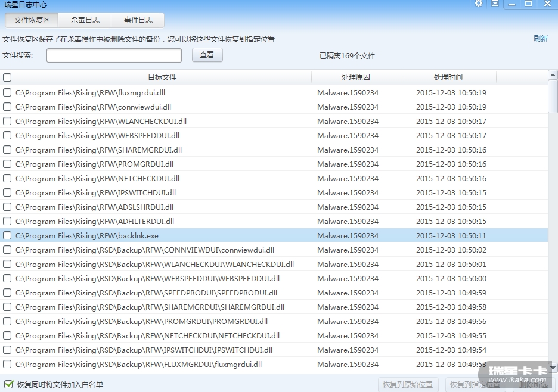Image resolution: width=558 pixels, height=392 pixels.
Task: Check the RFW\connviewdui.dll row checkbox
Action: point(7,107)
